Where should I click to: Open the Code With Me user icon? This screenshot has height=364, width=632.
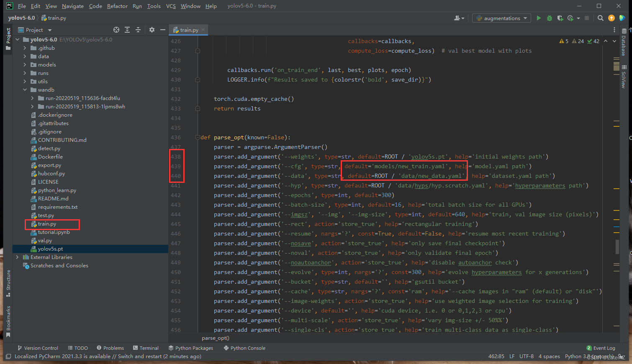point(459,18)
